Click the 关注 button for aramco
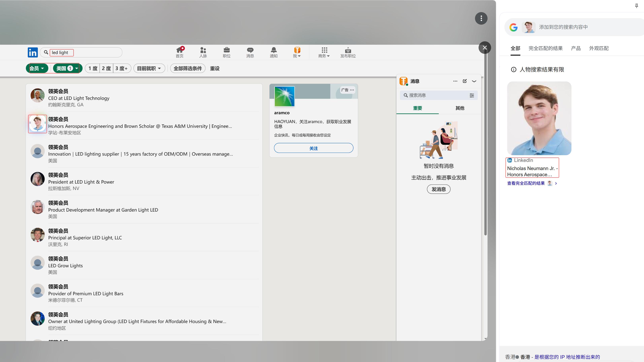 click(x=314, y=148)
